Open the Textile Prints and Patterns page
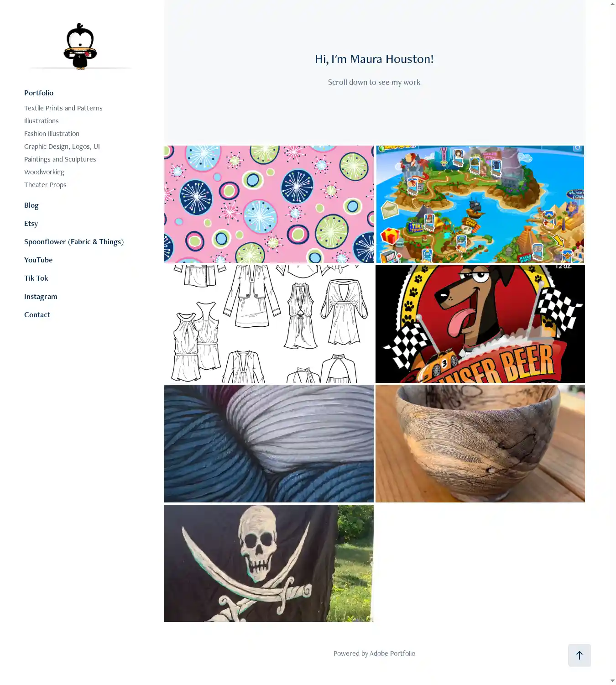The height and width of the screenshot is (685, 616). tap(63, 108)
